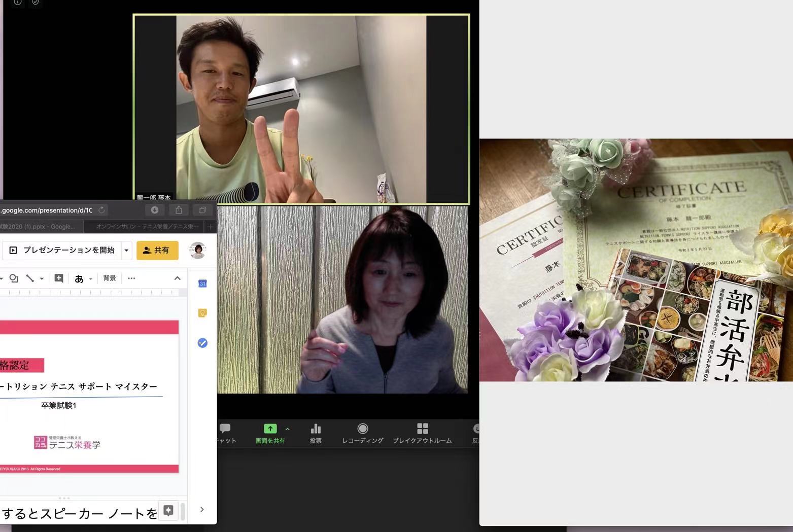Click 卒業試験1 text on slide
The image size is (793, 532).
59,405
